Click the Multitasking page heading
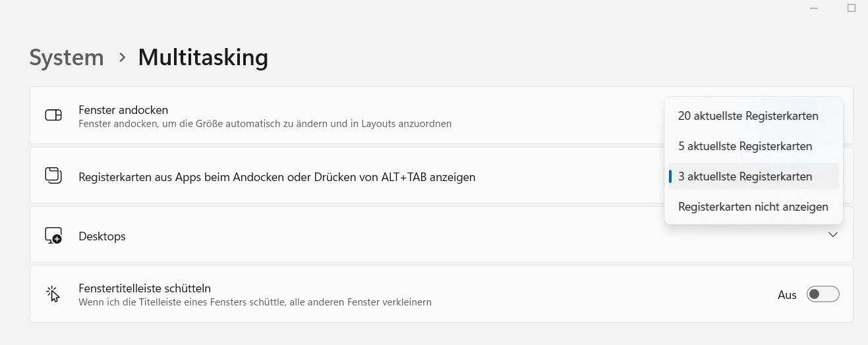This screenshot has height=345, width=868. point(203,58)
